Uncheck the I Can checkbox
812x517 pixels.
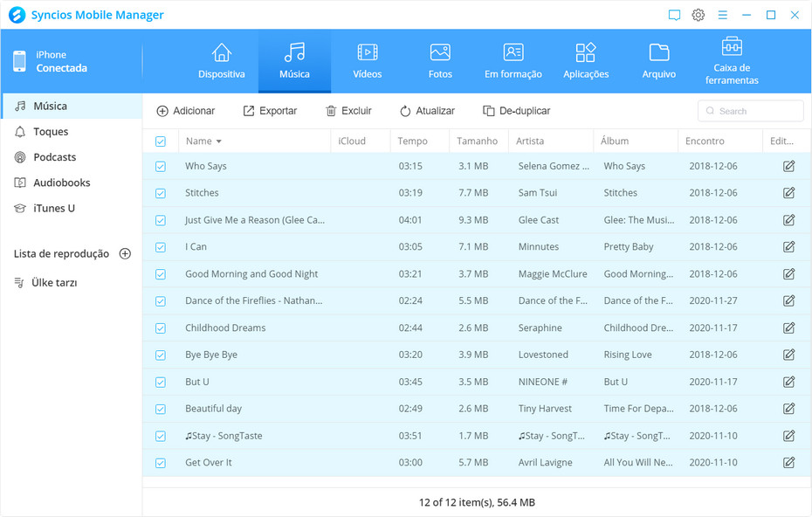pyautogui.click(x=161, y=247)
